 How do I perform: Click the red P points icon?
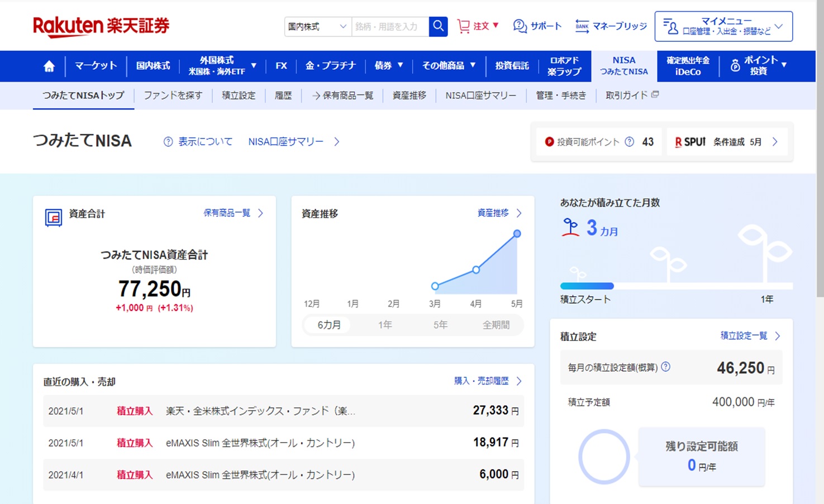click(x=549, y=142)
